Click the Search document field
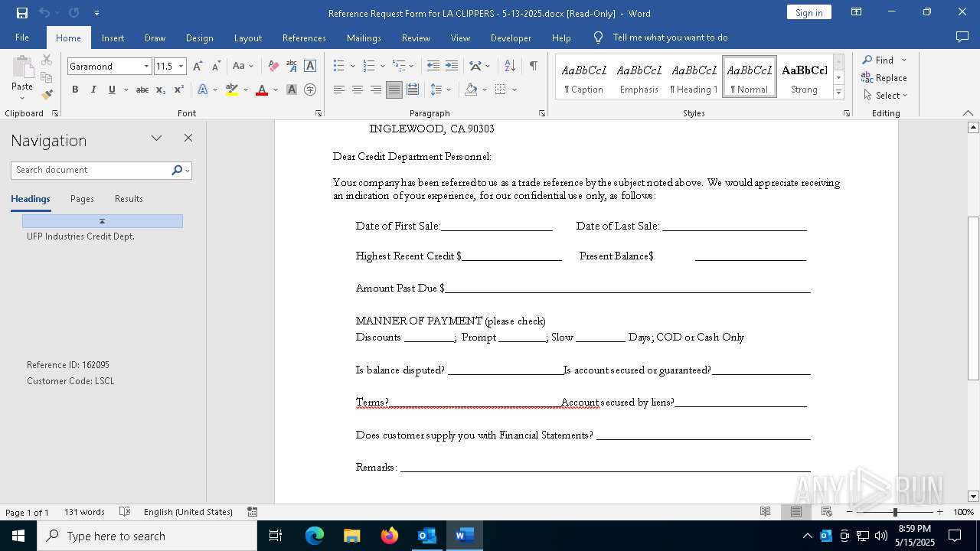Image resolution: width=980 pixels, height=551 pixels. click(92, 170)
